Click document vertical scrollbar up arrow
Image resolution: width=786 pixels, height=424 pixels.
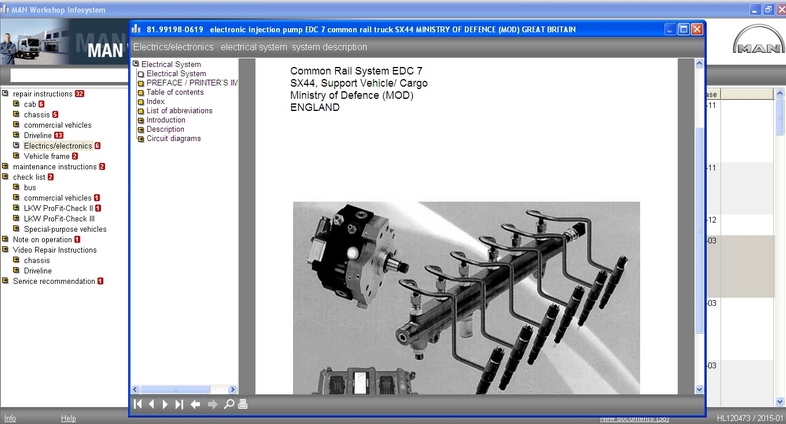(x=699, y=64)
